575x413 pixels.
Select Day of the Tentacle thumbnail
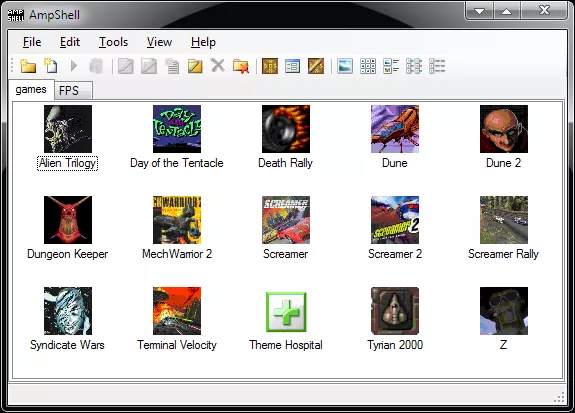coord(177,129)
